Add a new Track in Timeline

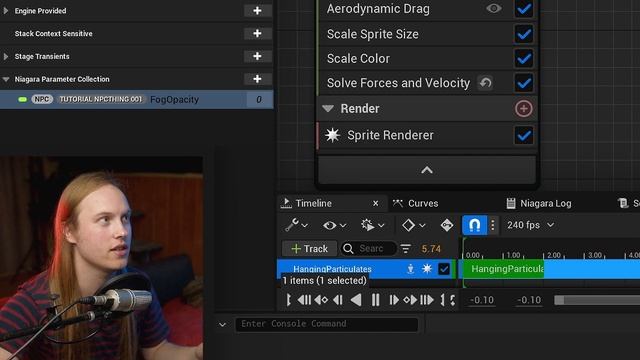coord(309,248)
